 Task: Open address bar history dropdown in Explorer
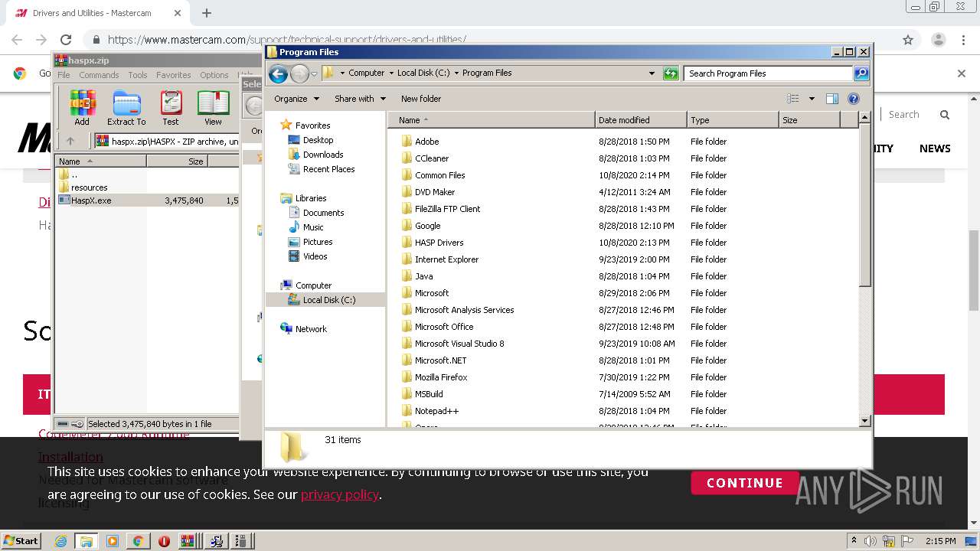click(652, 73)
